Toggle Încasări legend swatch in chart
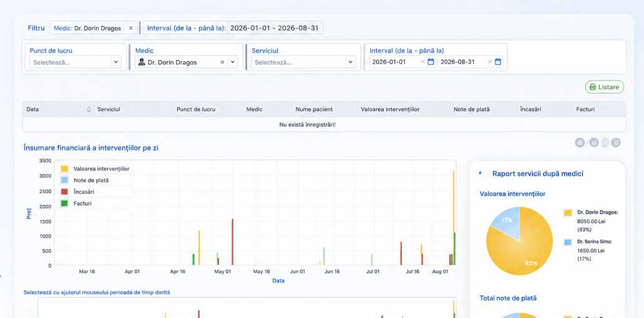The height and width of the screenshot is (318, 644). click(x=64, y=192)
